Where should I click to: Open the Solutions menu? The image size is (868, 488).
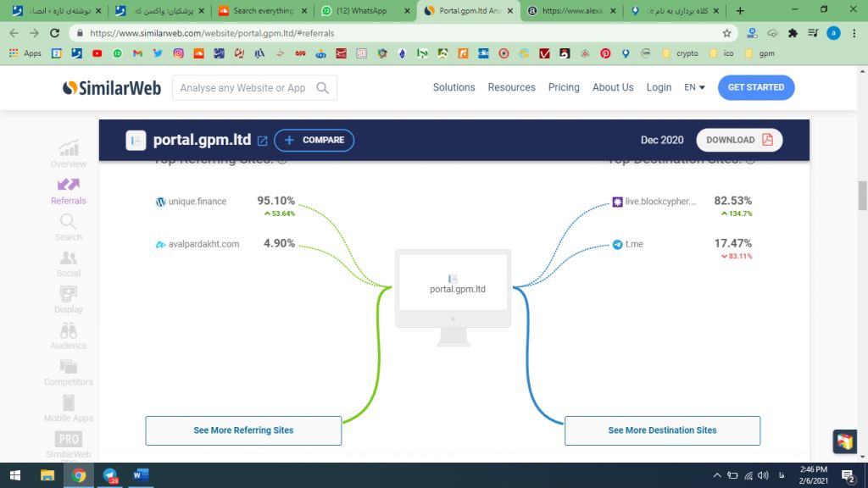(453, 87)
